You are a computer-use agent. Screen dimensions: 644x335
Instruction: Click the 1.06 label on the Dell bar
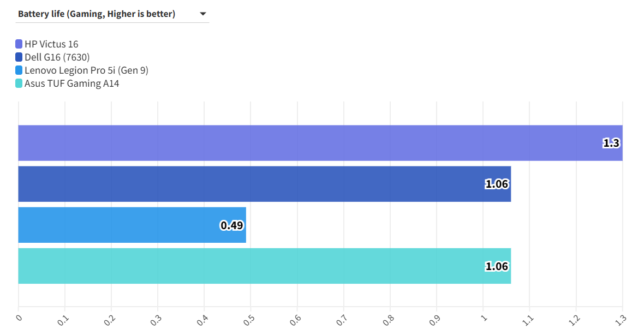click(497, 184)
